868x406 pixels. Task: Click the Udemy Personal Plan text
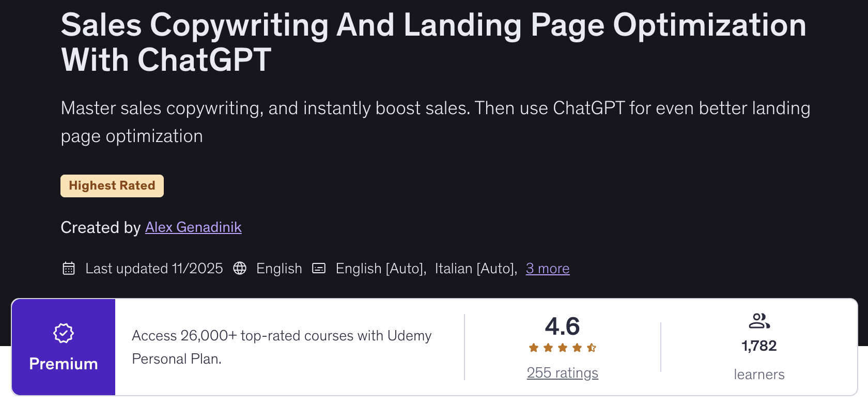point(282,347)
